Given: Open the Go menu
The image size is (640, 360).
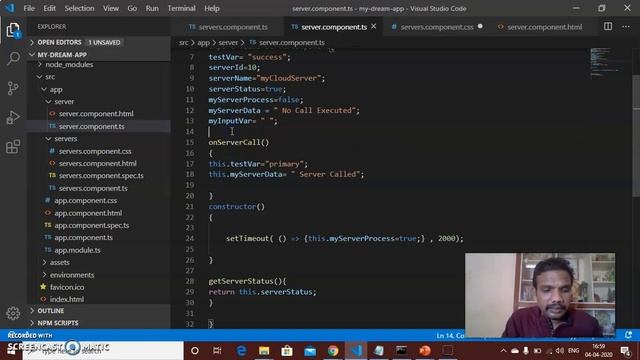Looking at the screenshot, I should point(132,8).
